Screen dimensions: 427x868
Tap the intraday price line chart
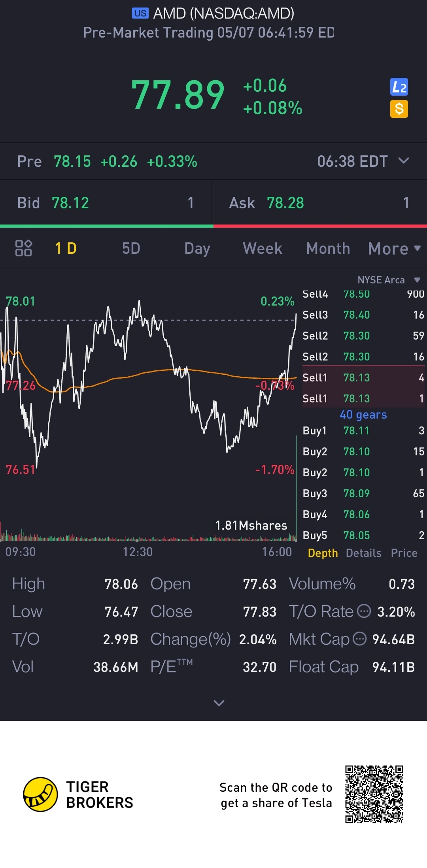(148, 383)
